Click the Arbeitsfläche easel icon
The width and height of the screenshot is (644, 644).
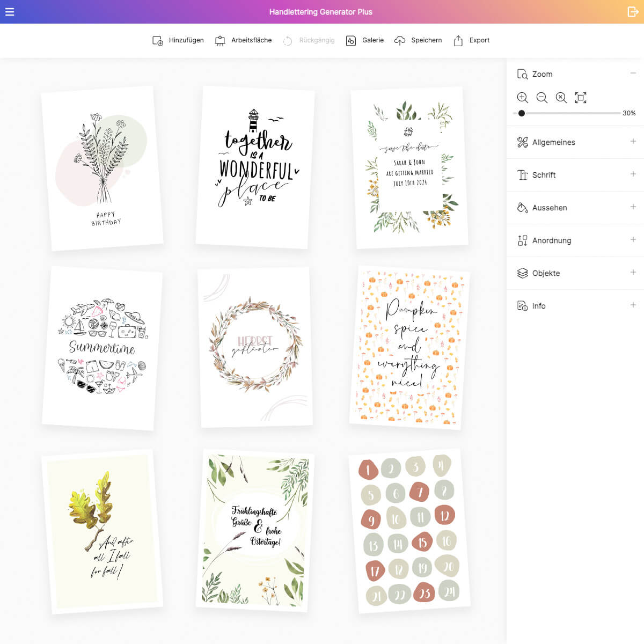coord(220,41)
